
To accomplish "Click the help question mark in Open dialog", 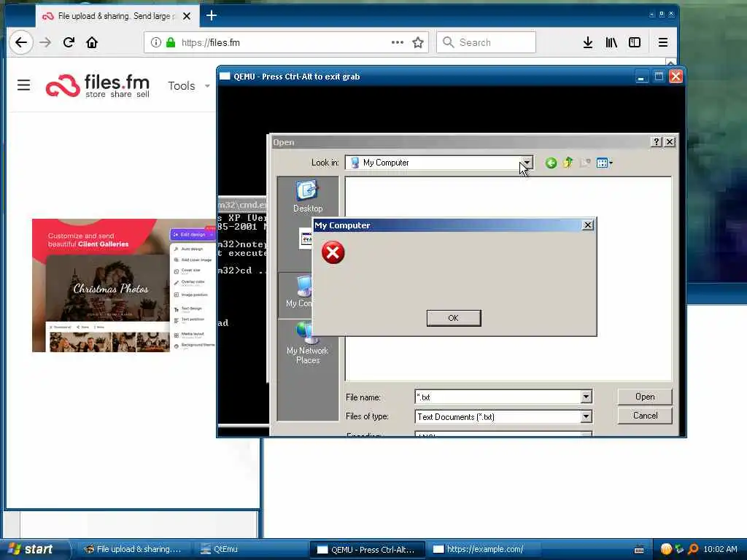I will click(x=656, y=142).
